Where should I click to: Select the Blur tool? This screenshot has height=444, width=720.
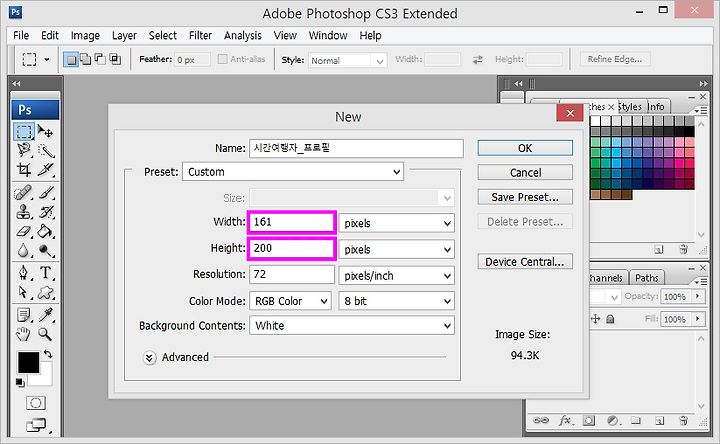coord(23,250)
